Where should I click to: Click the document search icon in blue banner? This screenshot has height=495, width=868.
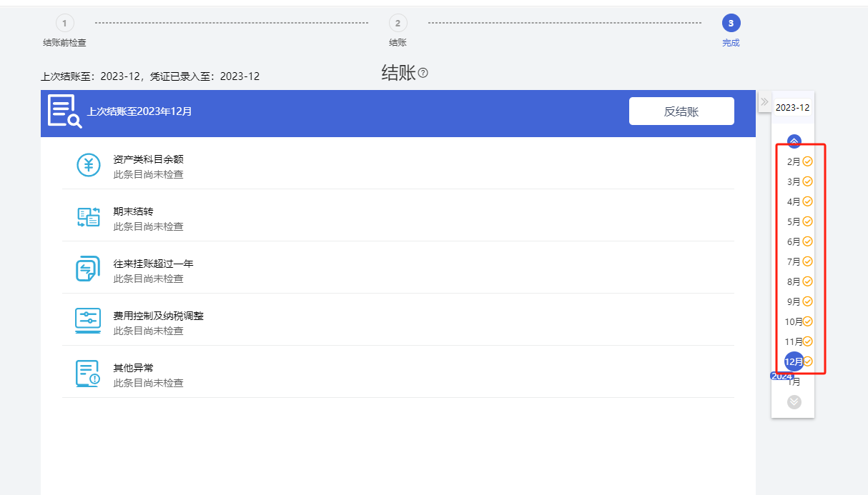[64, 111]
